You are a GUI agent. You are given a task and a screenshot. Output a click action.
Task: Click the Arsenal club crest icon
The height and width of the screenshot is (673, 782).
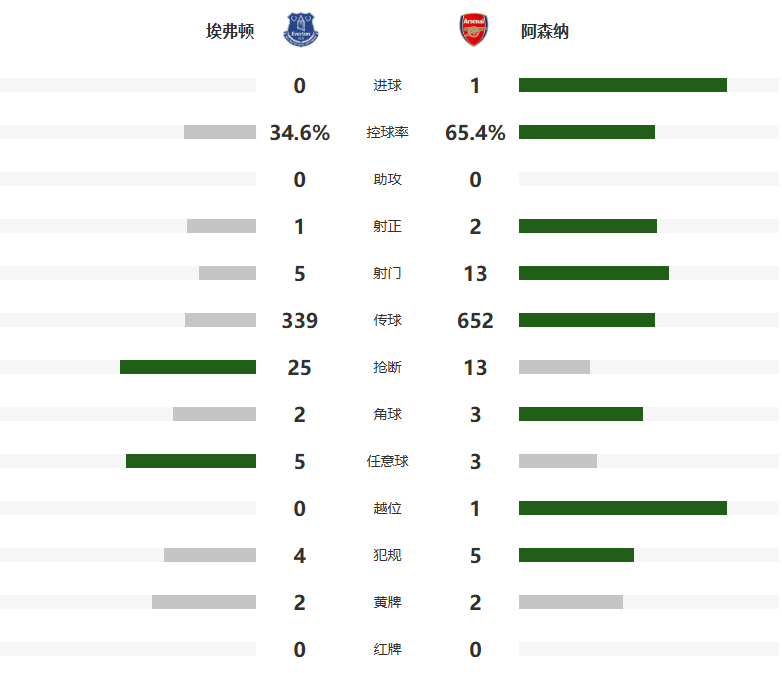[x=474, y=30]
